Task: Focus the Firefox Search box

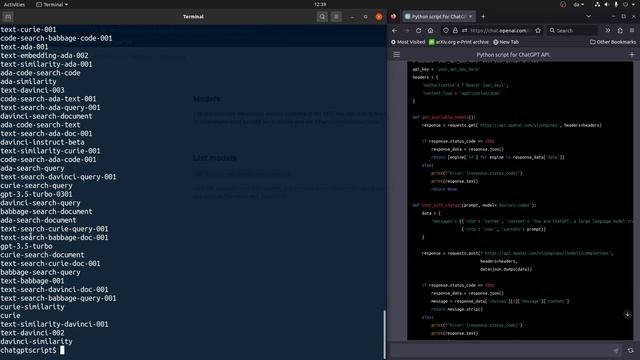Action: (x=573, y=31)
